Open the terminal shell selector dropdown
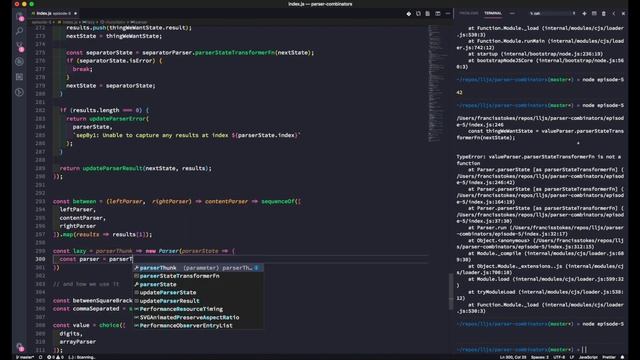This screenshot has width=640, height=360. (553, 13)
